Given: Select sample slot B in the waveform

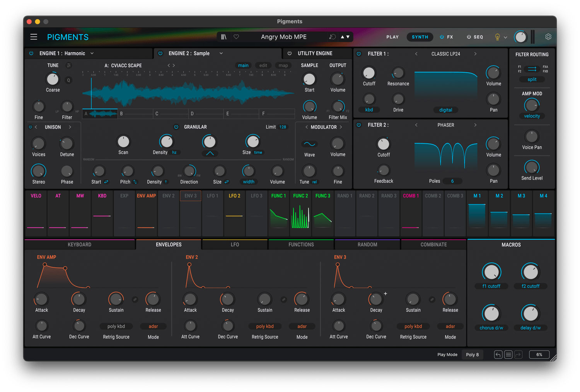Looking at the screenshot, I should [x=135, y=114].
